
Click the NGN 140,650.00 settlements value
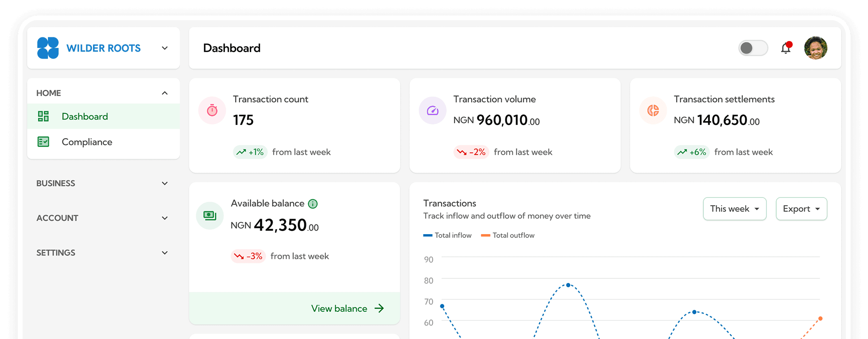coord(716,120)
